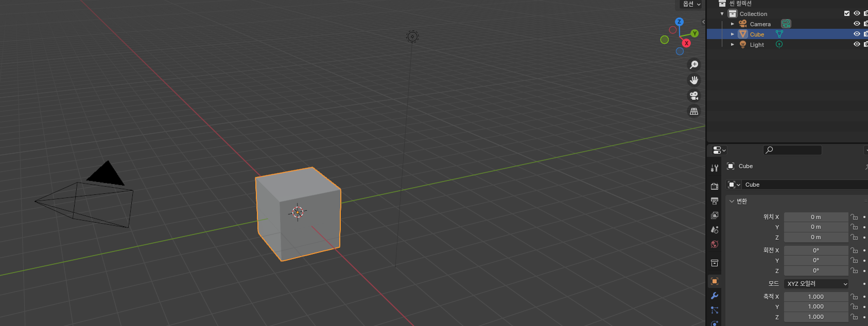Collapse the 변환 transform panel

(732, 201)
